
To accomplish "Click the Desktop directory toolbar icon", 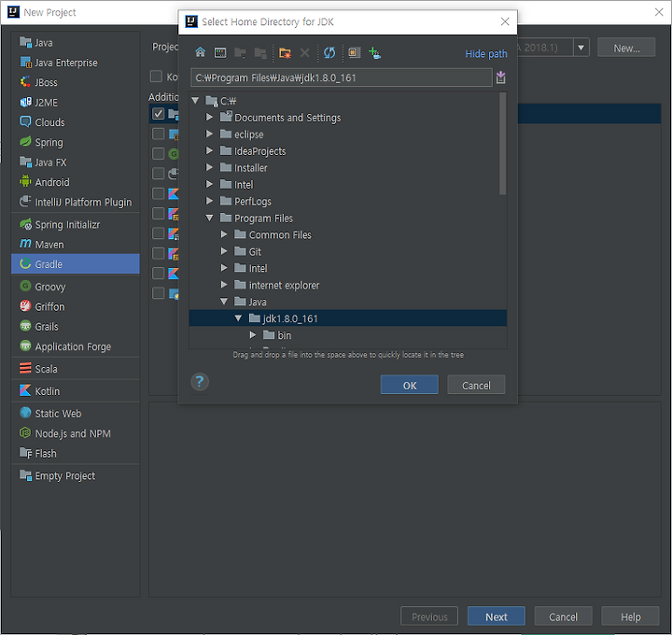I will [x=220, y=52].
